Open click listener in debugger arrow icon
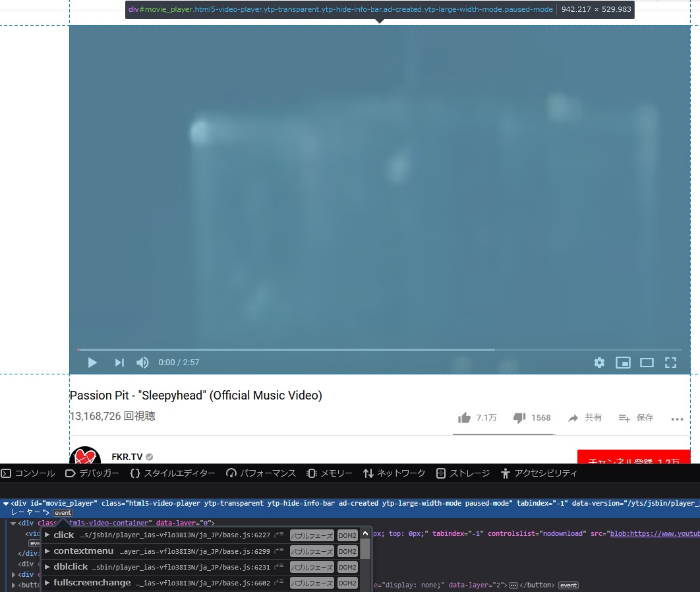 (279, 535)
